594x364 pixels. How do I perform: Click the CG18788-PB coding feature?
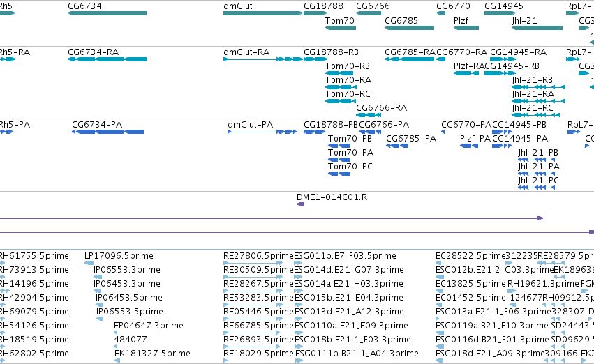[314, 132]
